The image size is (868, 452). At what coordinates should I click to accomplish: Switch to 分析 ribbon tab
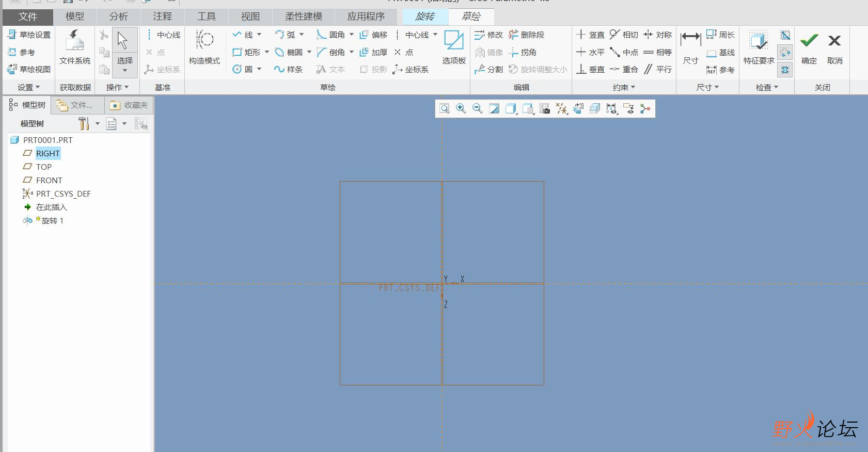119,17
